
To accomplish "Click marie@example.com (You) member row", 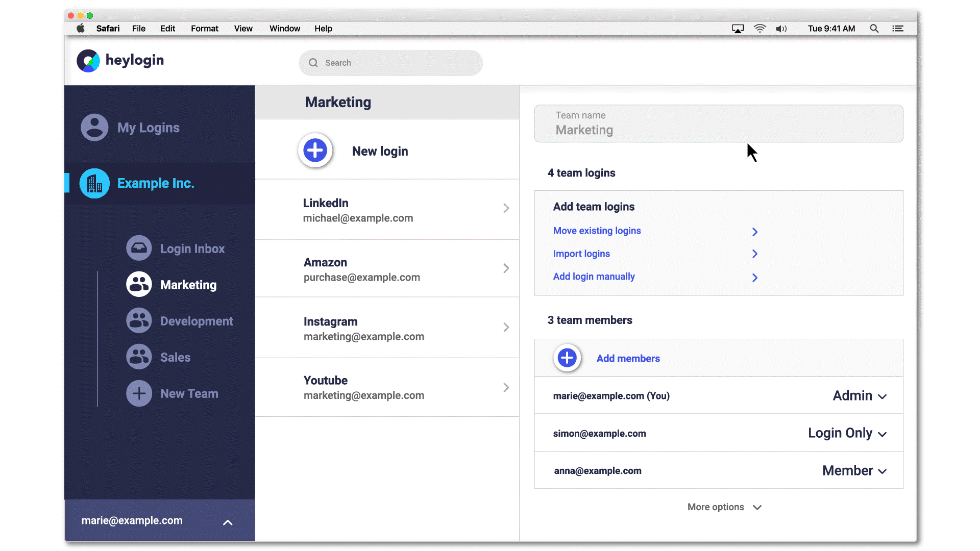I will 719,395.
